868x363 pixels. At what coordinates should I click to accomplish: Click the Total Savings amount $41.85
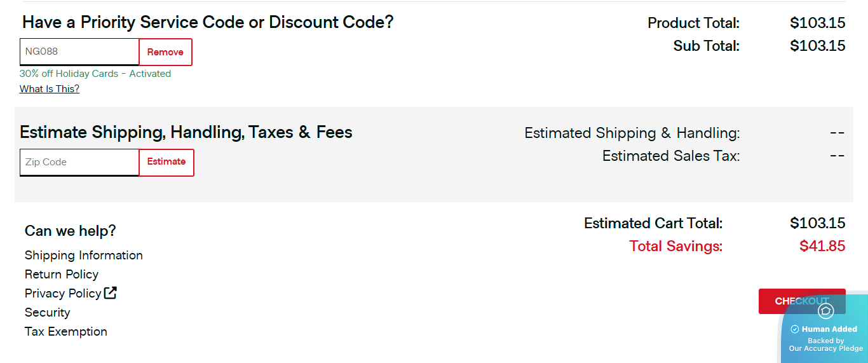(822, 246)
